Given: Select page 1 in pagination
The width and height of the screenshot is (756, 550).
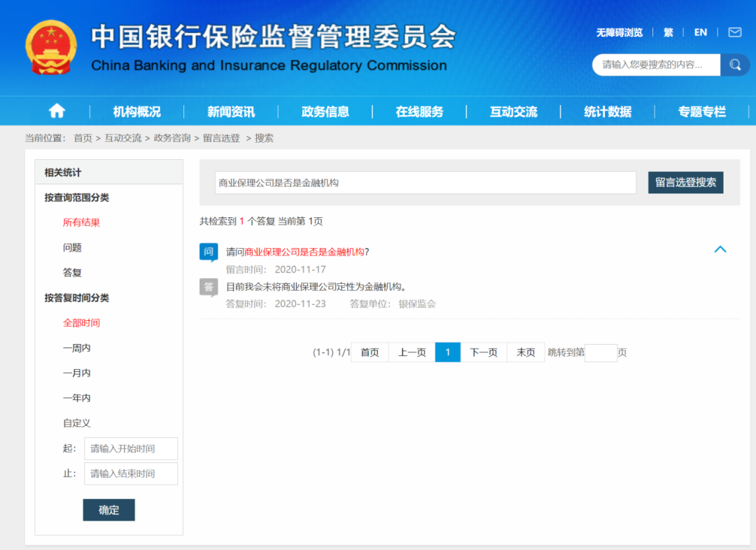Looking at the screenshot, I should (447, 352).
